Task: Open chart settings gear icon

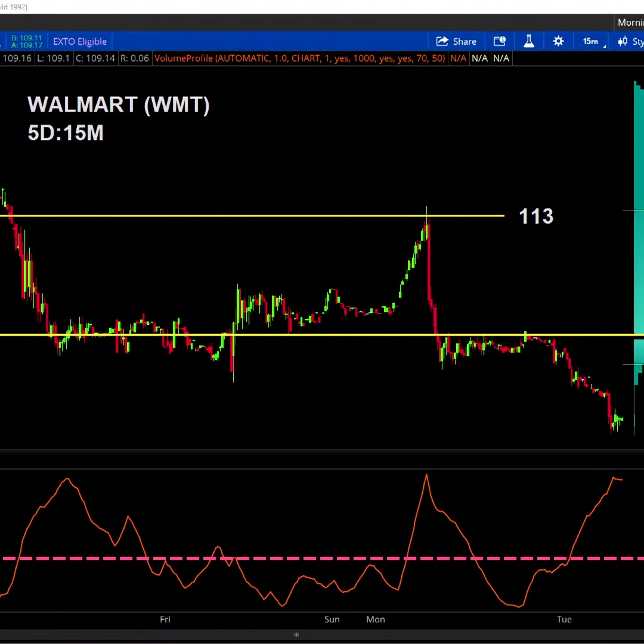Action: click(x=558, y=41)
